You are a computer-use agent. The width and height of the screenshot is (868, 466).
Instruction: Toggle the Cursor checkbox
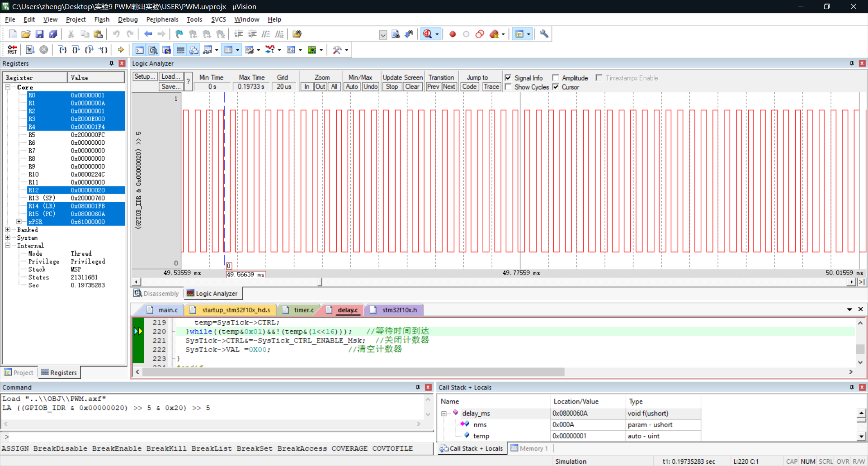pos(556,87)
